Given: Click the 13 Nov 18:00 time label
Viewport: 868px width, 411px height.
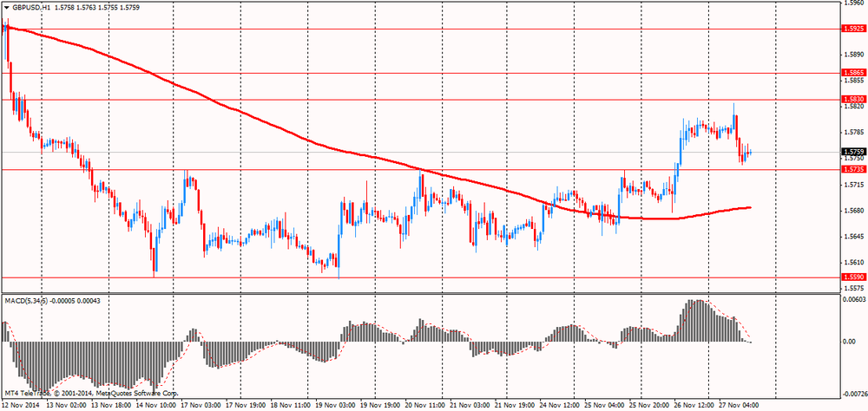Looking at the screenshot, I should coord(111,405).
